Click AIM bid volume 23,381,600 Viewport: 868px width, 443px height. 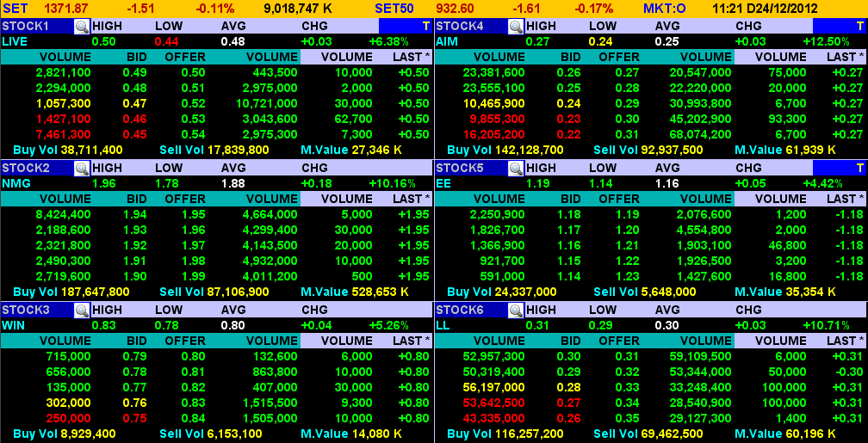click(x=493, y=72)
